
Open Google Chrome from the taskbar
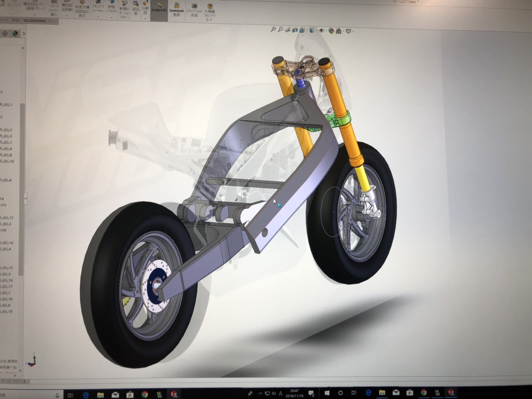pos(144,394)
